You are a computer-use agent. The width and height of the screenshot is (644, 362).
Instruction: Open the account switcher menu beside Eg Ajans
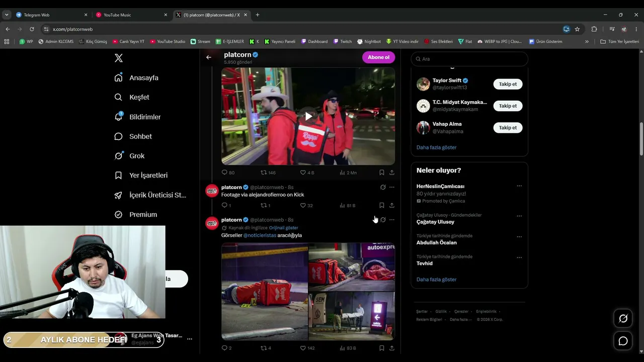point(189,339)
